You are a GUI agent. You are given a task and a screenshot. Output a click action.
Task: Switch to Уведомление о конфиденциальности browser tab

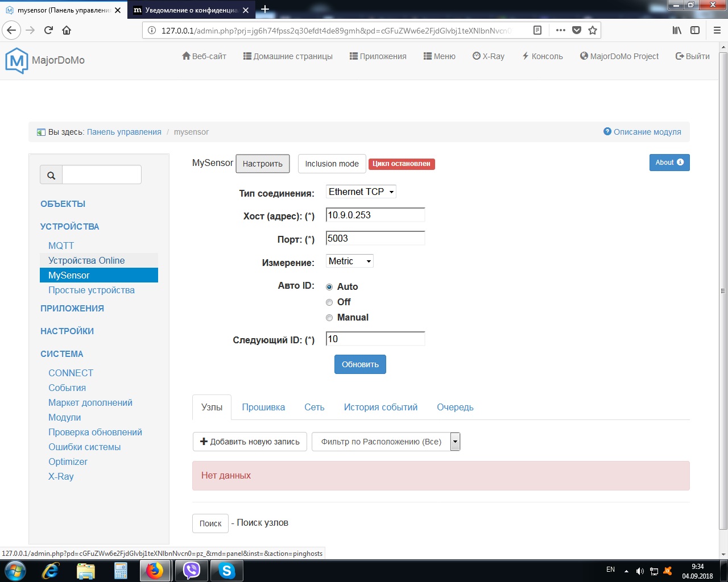point(192,10)
